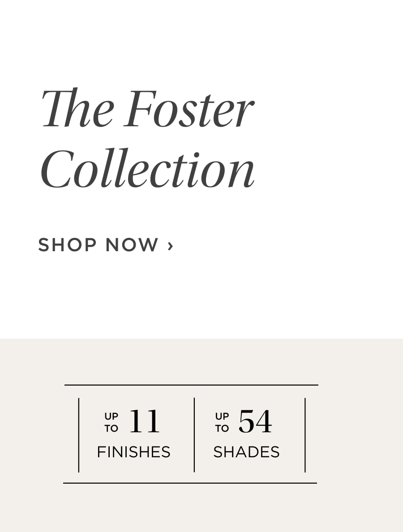Click the bottom line of the stats box
The image size is (403, 532).
coord(190,483)
